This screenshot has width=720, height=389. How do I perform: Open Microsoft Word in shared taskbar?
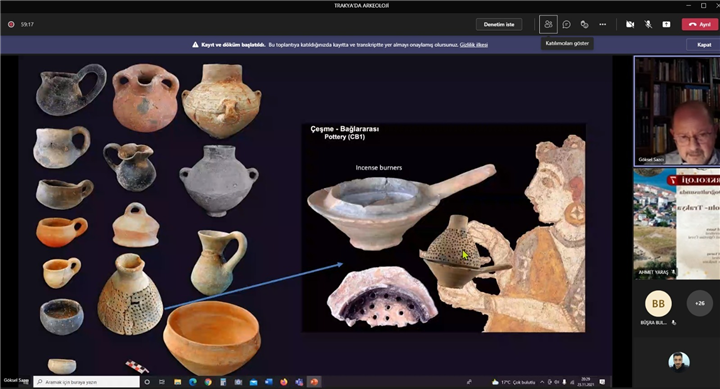(x=269, y=382)
